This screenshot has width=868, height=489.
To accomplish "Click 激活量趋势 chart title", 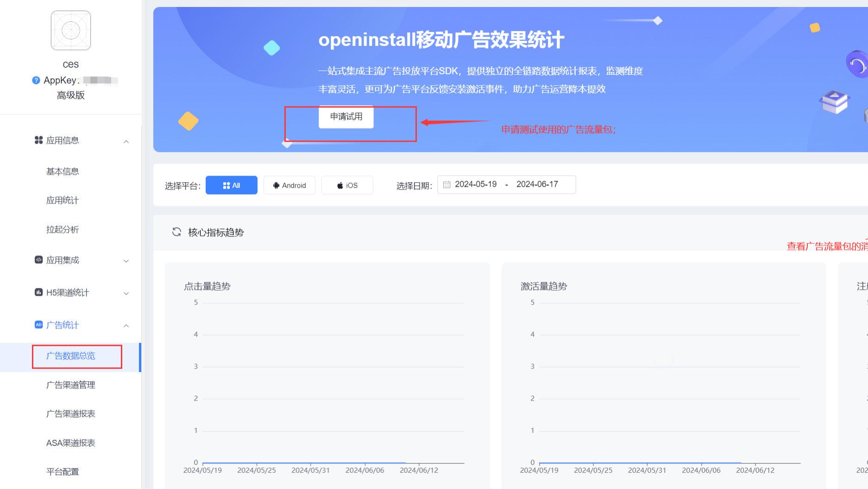I will pos(544,286).
